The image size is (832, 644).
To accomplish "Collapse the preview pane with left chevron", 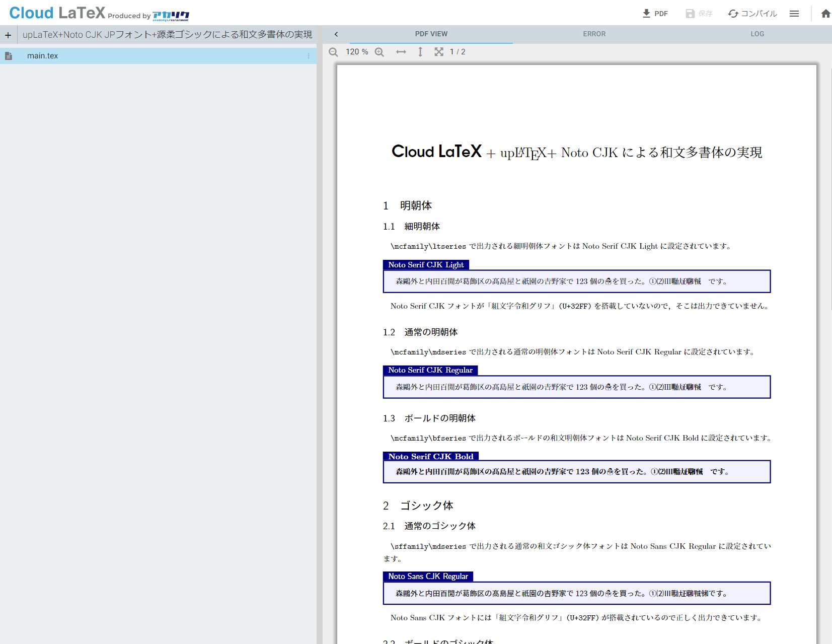I will click(x=336, y=34).
